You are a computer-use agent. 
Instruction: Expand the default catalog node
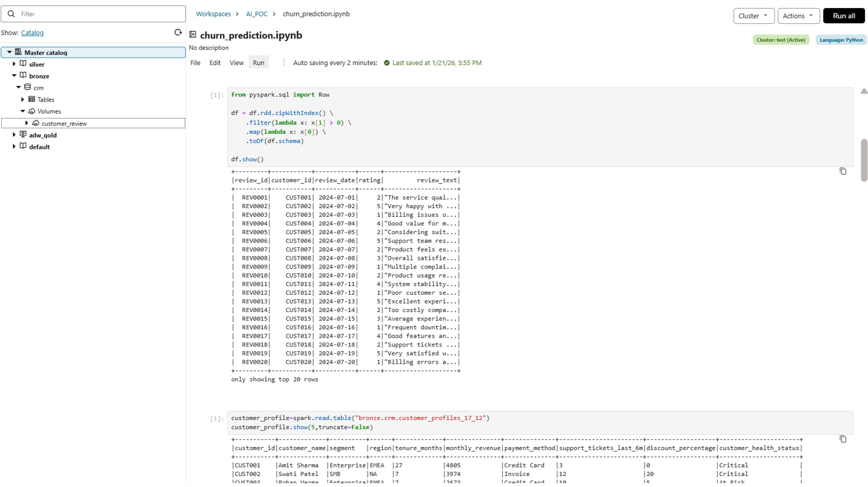pyautogui.click(x=14, y=147)
